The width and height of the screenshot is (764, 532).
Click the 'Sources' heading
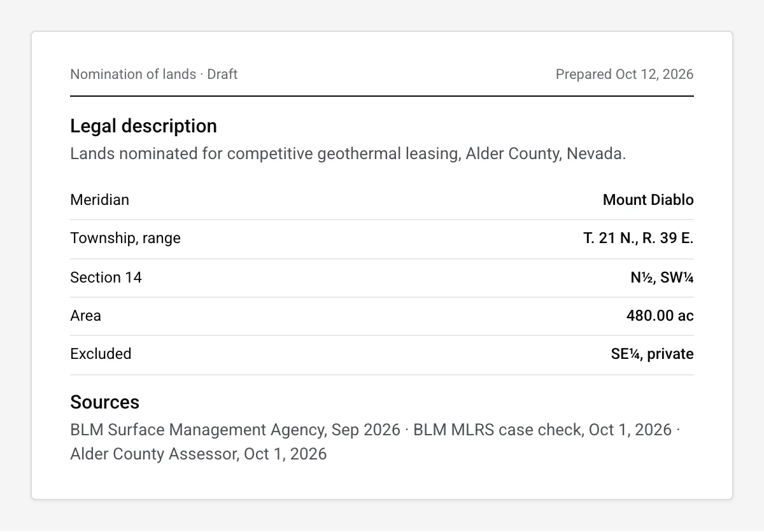point(104,402)
